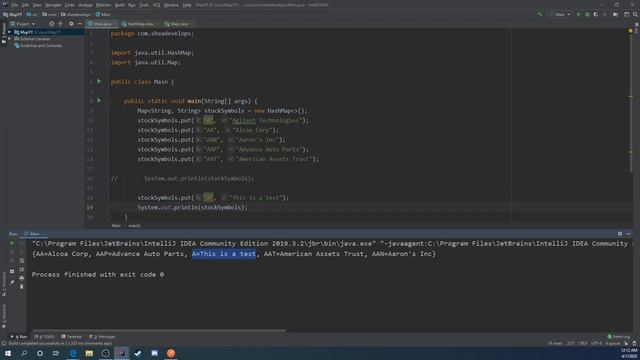Open the TODO tool window
This screenshot has height=360, width=640.
click(44, 337)
